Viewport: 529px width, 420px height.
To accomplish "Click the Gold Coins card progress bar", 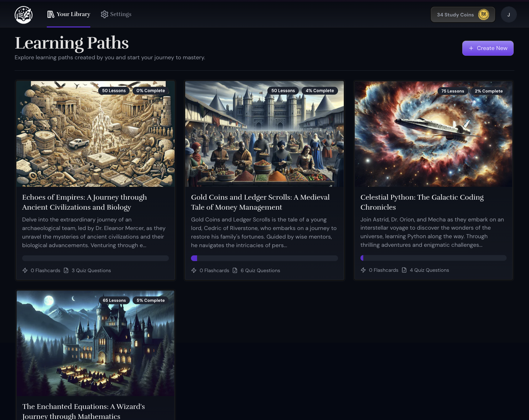I will [264, 258].
